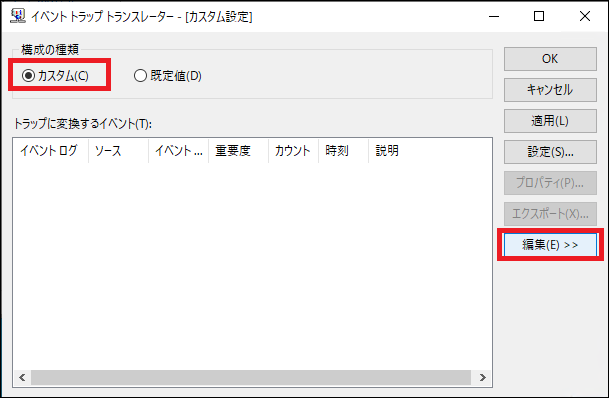Click the left arrow of horizontal scrollbar
609x398 pixels.
coord(22,377)
